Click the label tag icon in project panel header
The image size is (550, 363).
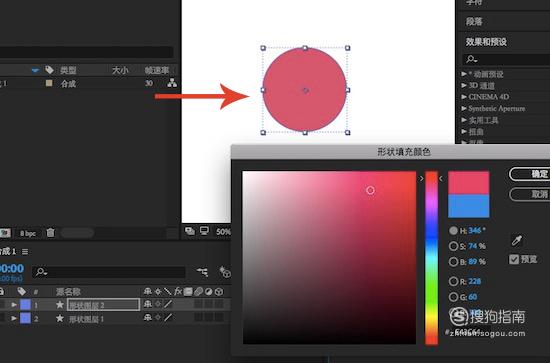pyautogui.click(x=49, y=70)
